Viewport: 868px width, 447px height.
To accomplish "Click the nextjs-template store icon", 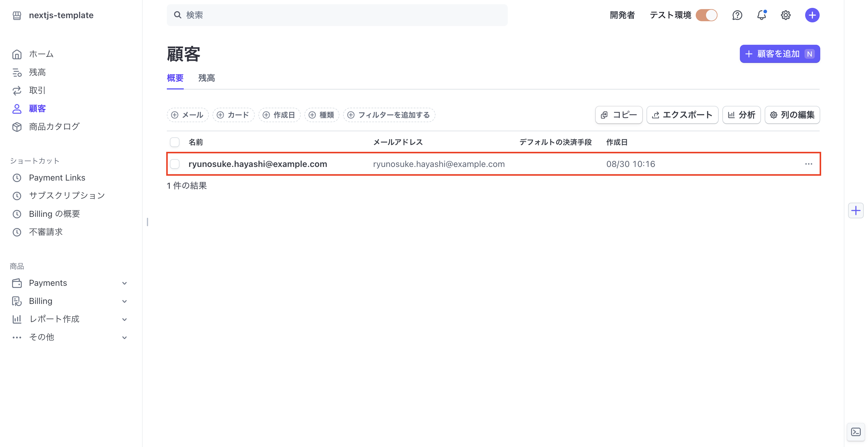I will coord(17,15).
